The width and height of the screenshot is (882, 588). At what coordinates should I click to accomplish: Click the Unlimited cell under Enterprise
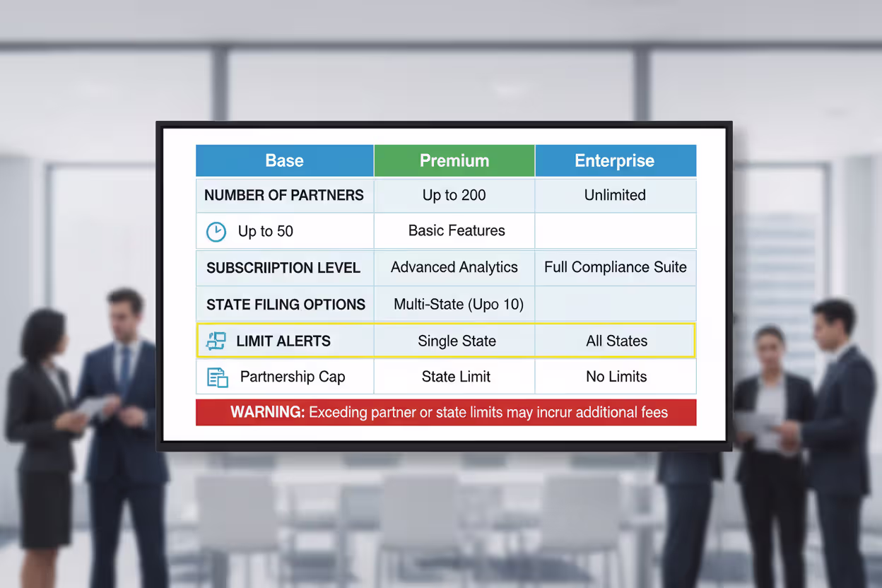tap(615, 195)
